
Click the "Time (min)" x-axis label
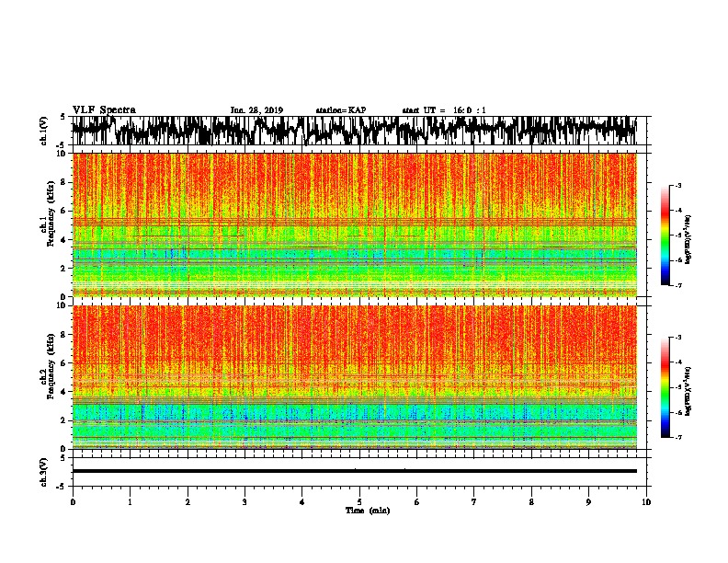368,511
